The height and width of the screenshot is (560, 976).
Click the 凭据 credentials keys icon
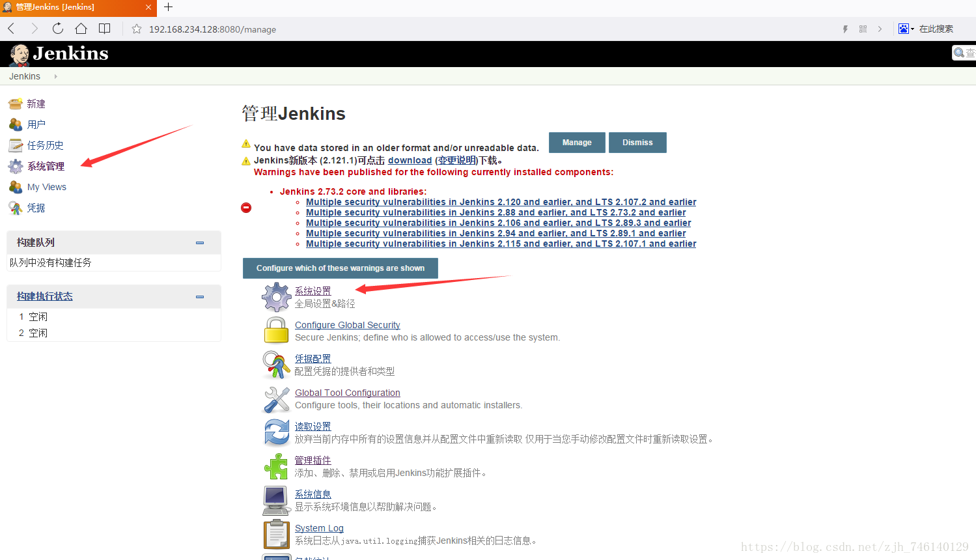16,208
